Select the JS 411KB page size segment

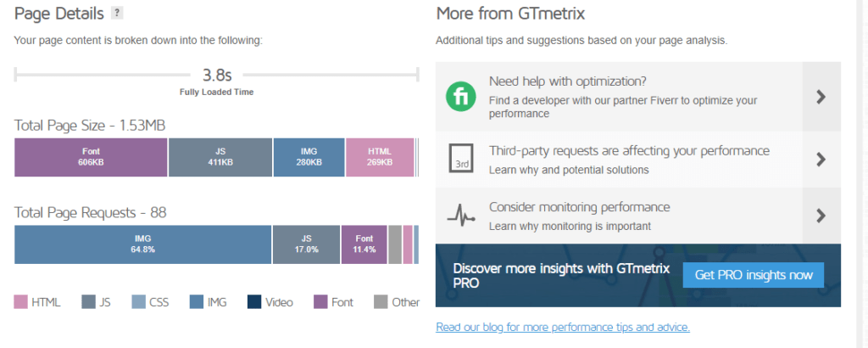pos(220,157)
